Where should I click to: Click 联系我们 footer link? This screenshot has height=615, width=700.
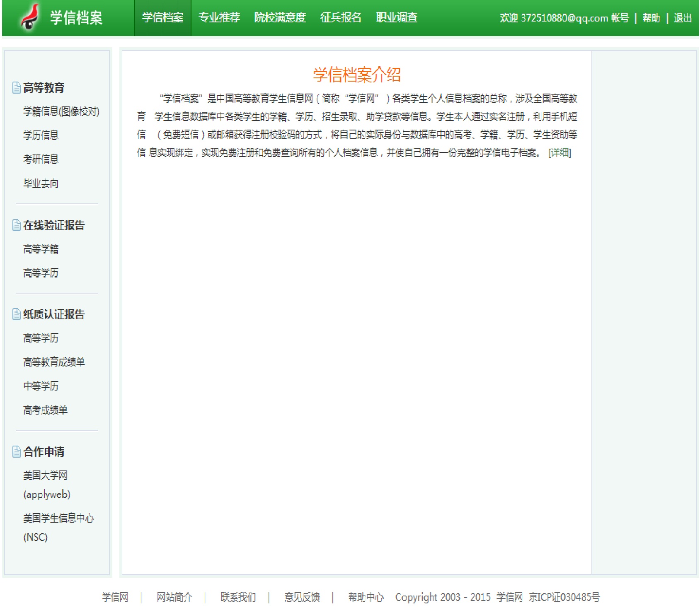[x=238, y=597]
